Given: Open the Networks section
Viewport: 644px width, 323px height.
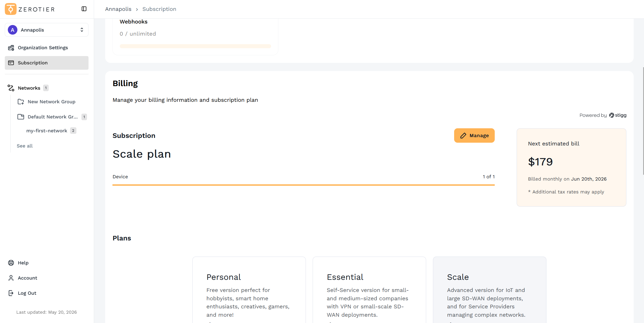Looking at the screenshot, I should (x=29, y=88).
